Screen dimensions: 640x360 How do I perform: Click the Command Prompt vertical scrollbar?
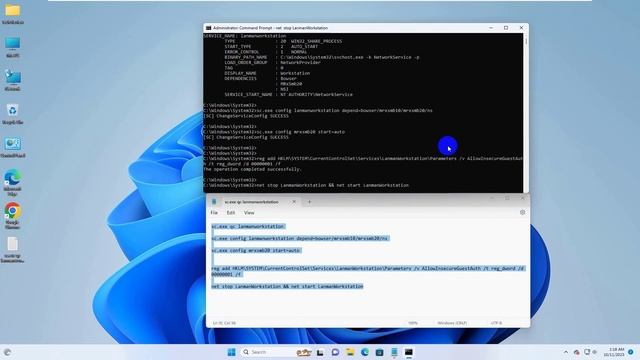pos(526,112)
